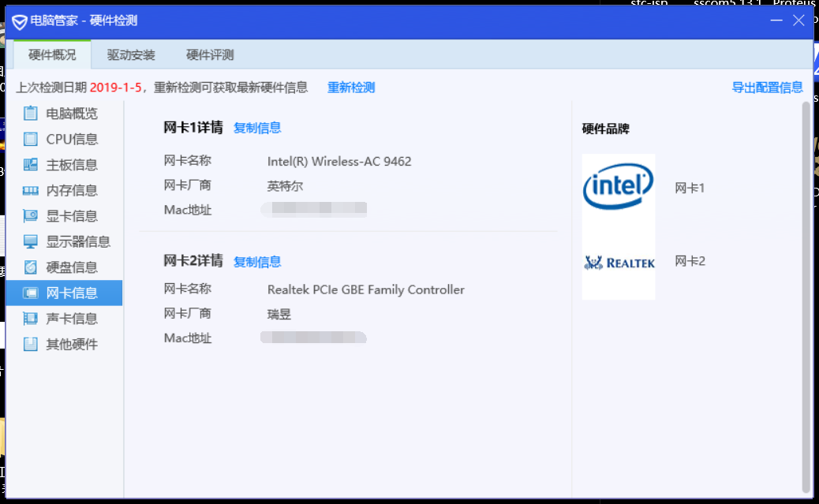Image resolution: width=819 pixels, height=504 pixels.
Task: Select the 主板信息 motherboard icon
Action: point(30,165)
